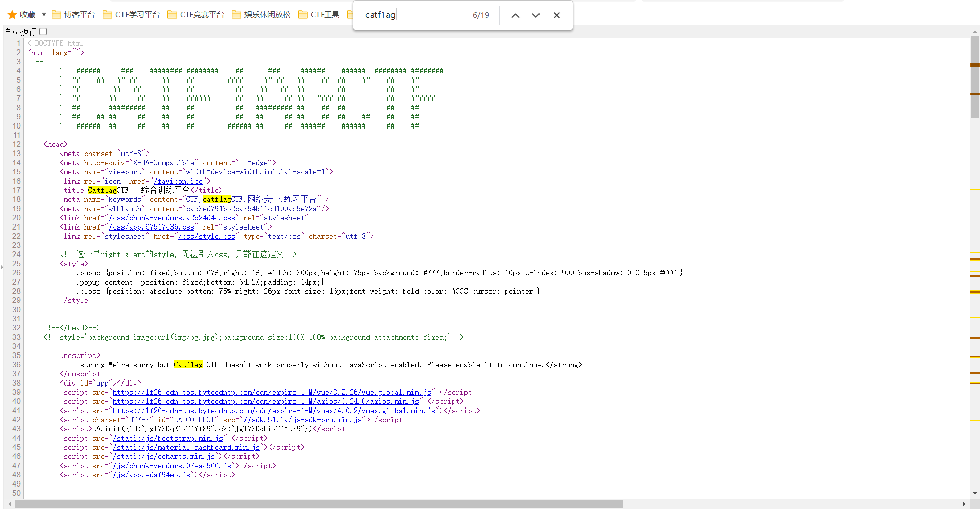Open the /js/app.edaf94e5.js link
The height and width of the screenshot is (510, 980).
coord(152,475)
